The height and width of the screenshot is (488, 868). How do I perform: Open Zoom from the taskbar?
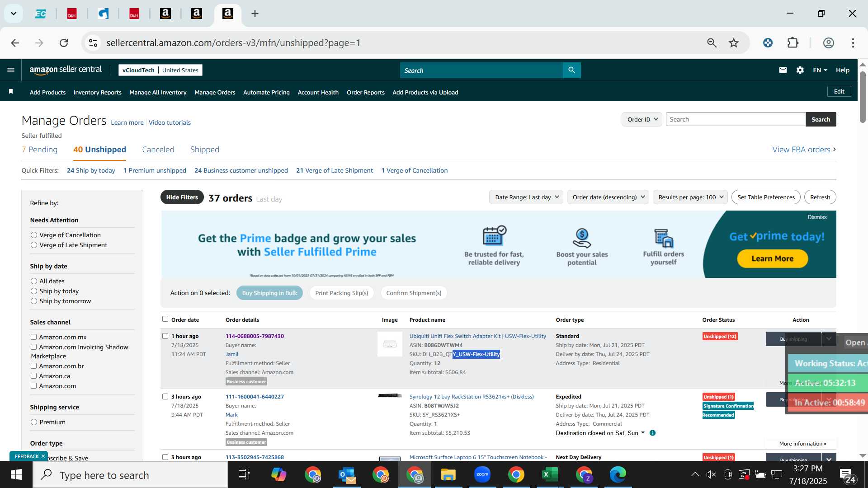[482, 475]
